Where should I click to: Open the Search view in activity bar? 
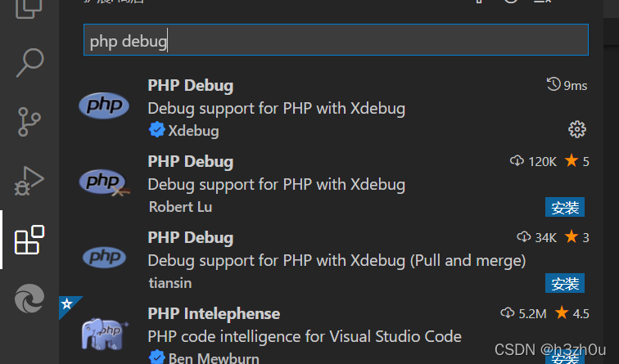click(30, 63)
